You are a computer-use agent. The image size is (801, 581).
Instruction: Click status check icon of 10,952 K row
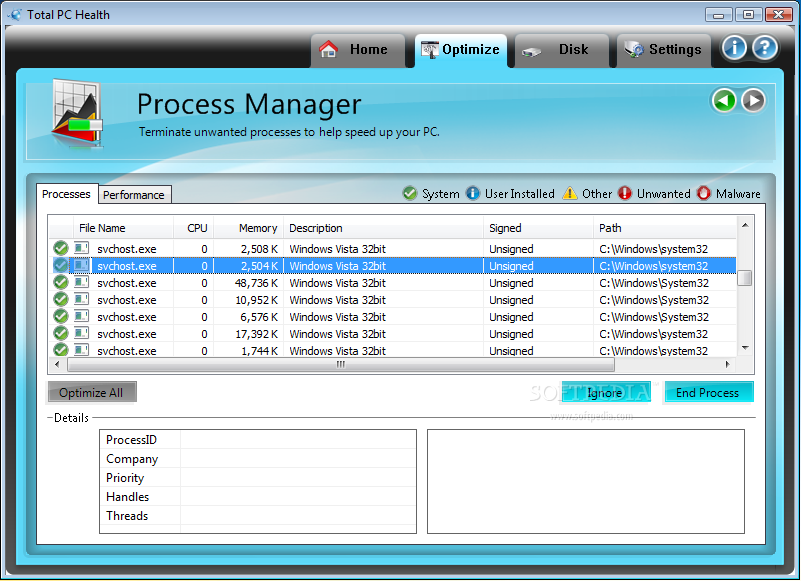[x=61, y=299]
